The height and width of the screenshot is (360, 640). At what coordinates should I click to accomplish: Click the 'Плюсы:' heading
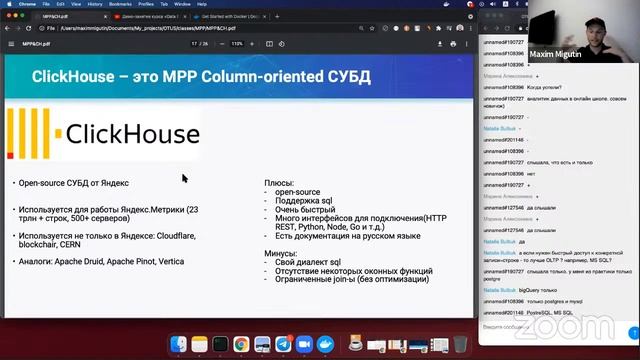[279, 183]
